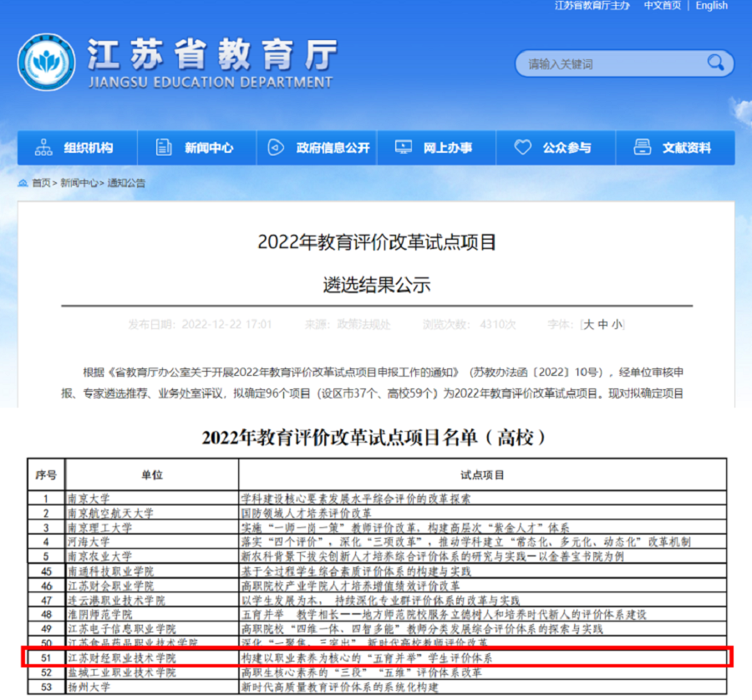The width and height of the screenshot is (752, 700).
Task: Click the view count 4310次
Action: 498,325
